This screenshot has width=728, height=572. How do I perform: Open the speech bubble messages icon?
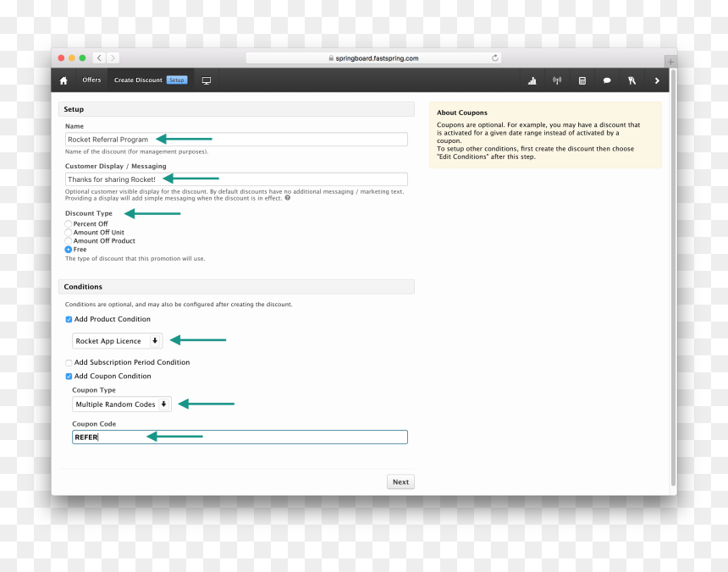607,80
